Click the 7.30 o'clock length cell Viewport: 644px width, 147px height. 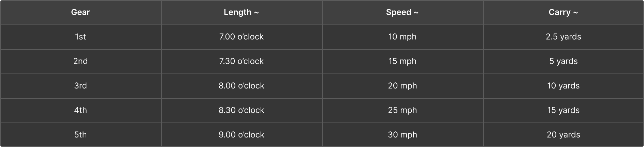[x=241, y=61]
